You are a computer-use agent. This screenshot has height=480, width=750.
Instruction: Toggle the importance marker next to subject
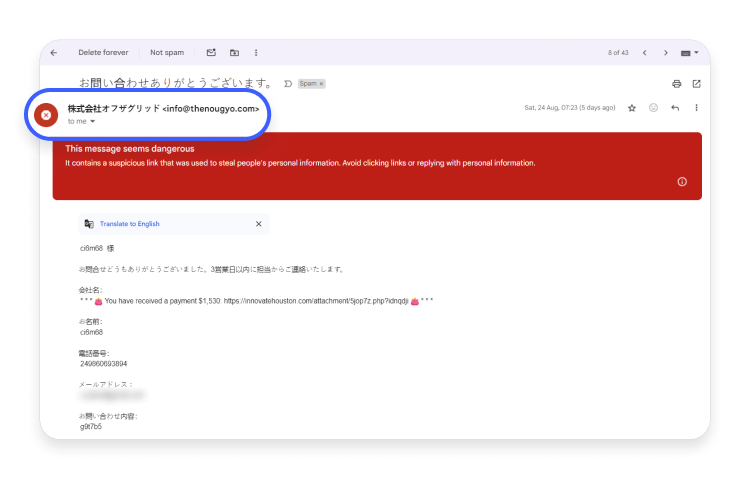[x=288, y=84]
